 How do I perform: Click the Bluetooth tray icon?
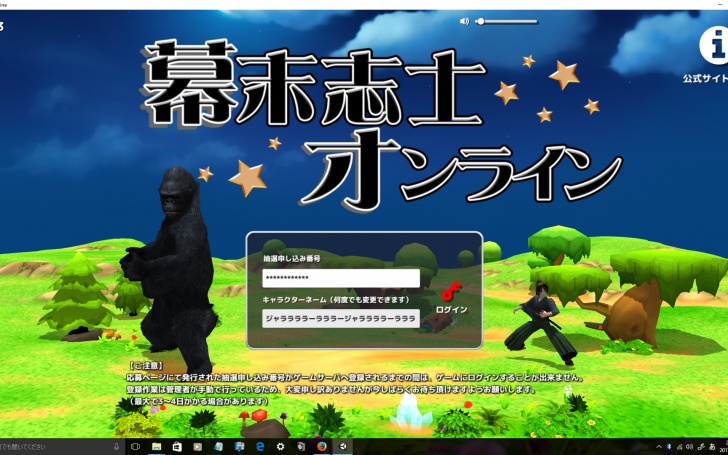coord(670,447)
